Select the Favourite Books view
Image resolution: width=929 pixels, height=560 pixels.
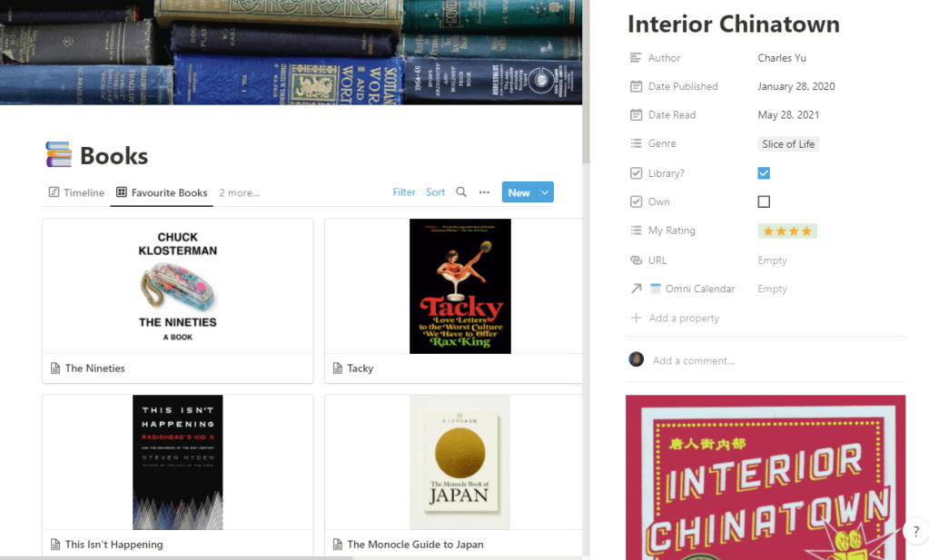tap(161, 192)
